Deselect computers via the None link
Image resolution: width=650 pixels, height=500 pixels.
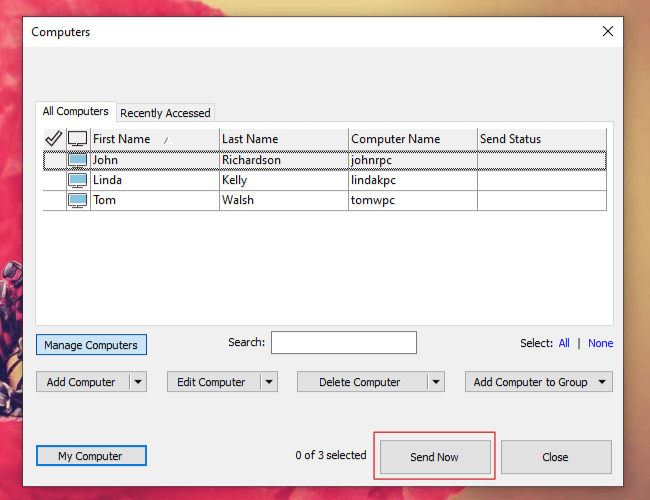pyautogui.click(x=600, y=343)
